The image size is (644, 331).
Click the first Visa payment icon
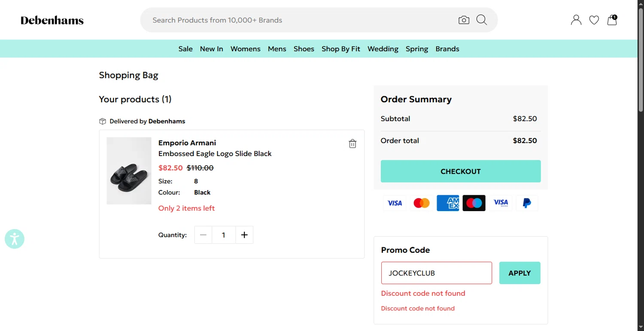(x=395, y=203)
